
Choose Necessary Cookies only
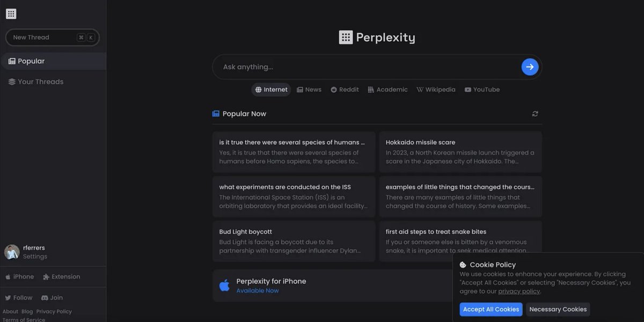[x=558, y=309]
